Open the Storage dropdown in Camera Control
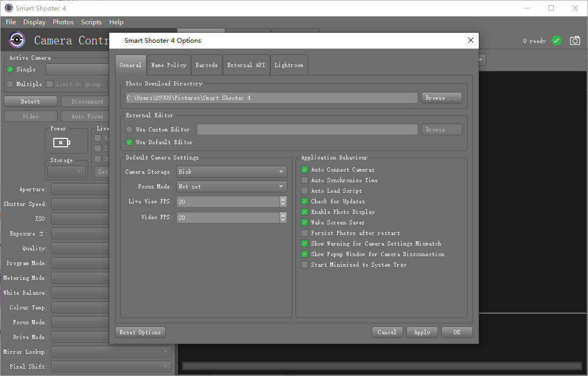Viewport: 588px width, 376px height. pyautogui.click(x=67, y=172)
